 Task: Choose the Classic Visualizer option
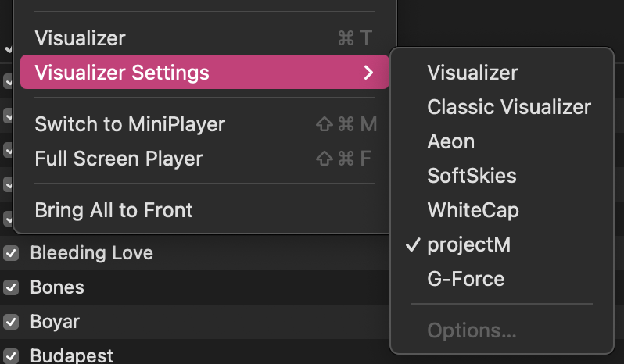pyautogui.click(x=509, y=107)
